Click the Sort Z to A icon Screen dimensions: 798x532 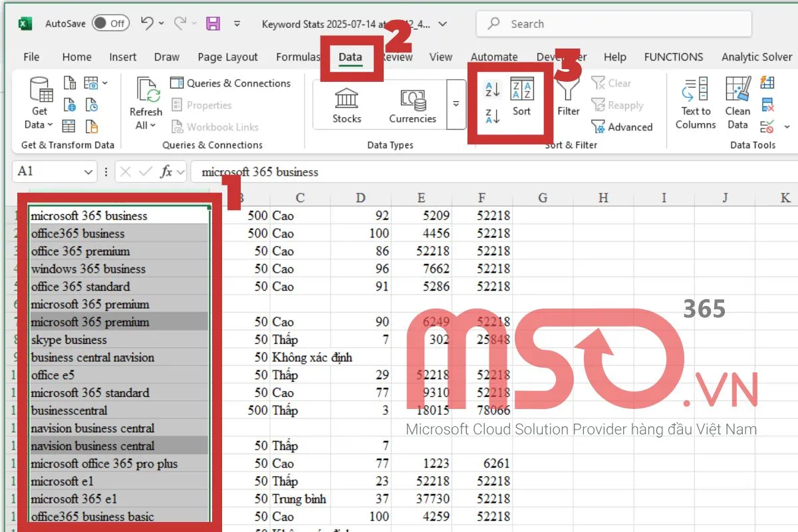[493, 116]
